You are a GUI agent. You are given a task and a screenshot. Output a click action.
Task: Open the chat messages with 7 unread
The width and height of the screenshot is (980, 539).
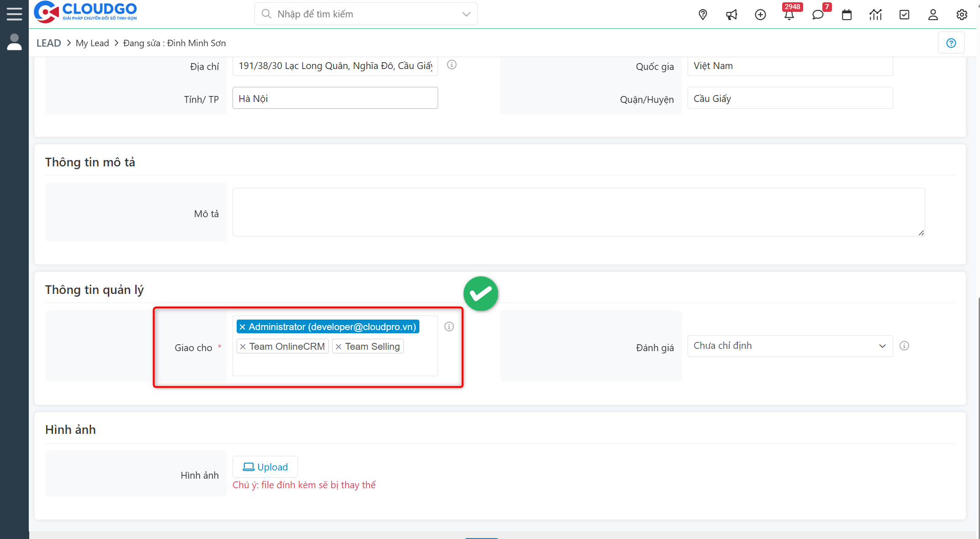818,15
